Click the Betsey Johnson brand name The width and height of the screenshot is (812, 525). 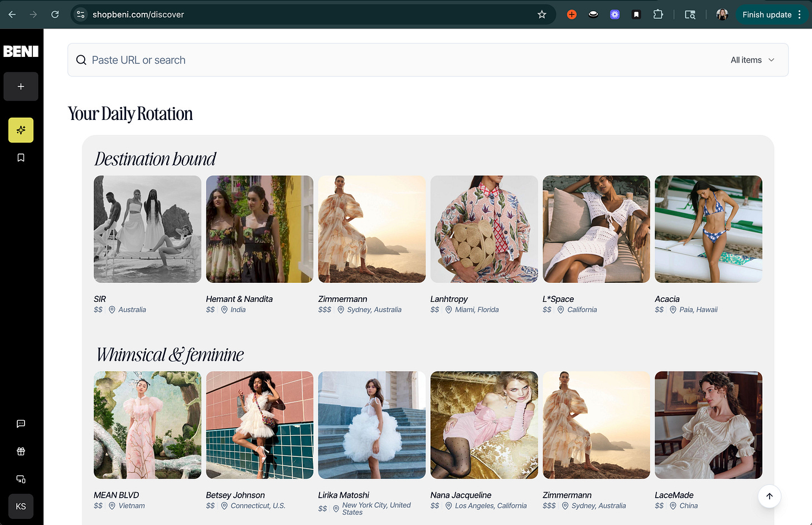click(x=235, y=495)
